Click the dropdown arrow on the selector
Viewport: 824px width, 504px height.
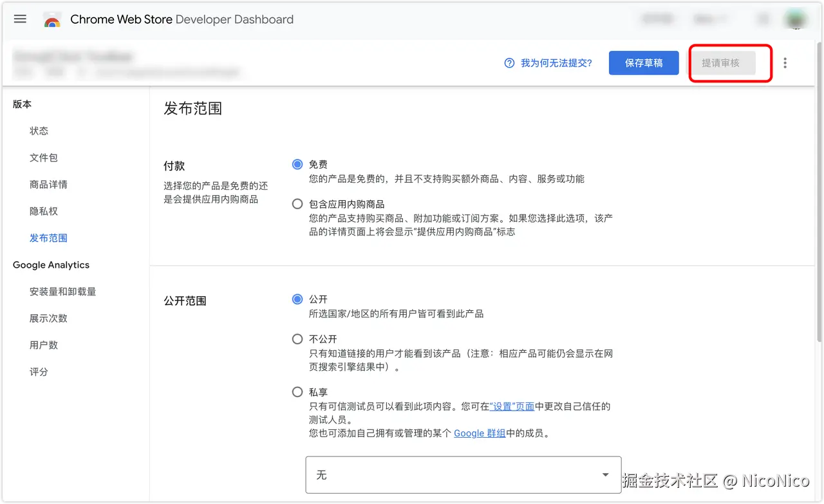tap(606, 474)
